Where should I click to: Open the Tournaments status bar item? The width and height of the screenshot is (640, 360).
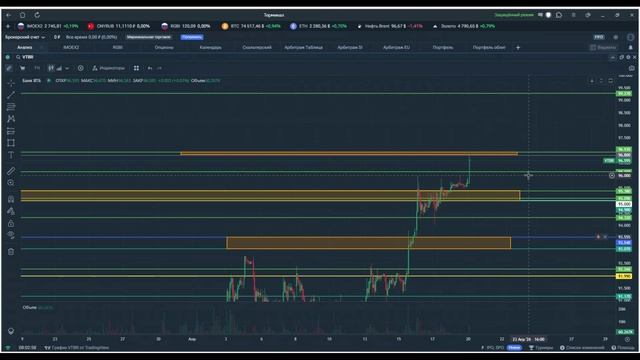[541, 348]
